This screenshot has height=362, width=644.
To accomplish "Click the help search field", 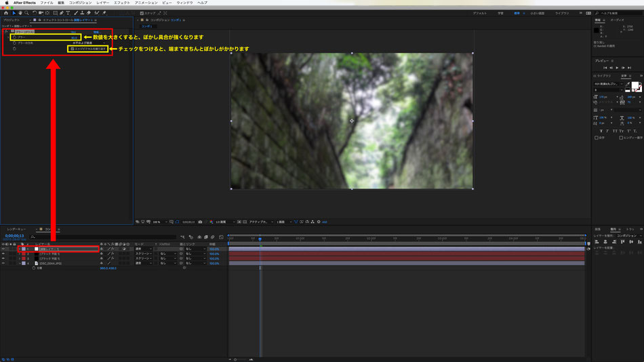I will tap(620, 13).
